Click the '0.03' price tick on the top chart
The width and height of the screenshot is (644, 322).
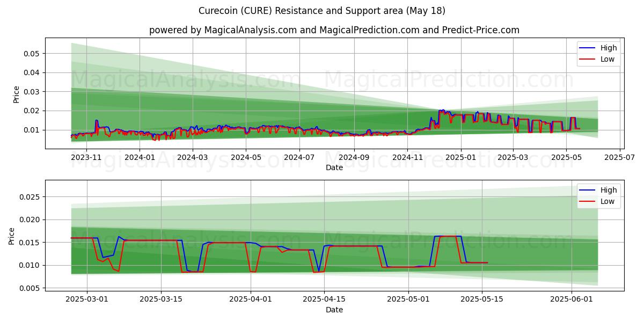pyautogui.click(x=32, y=92)
